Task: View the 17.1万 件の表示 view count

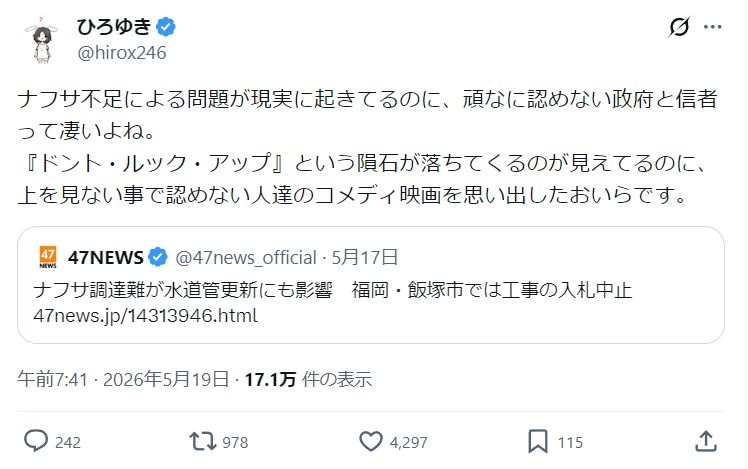Action: [x=308, y=380]
